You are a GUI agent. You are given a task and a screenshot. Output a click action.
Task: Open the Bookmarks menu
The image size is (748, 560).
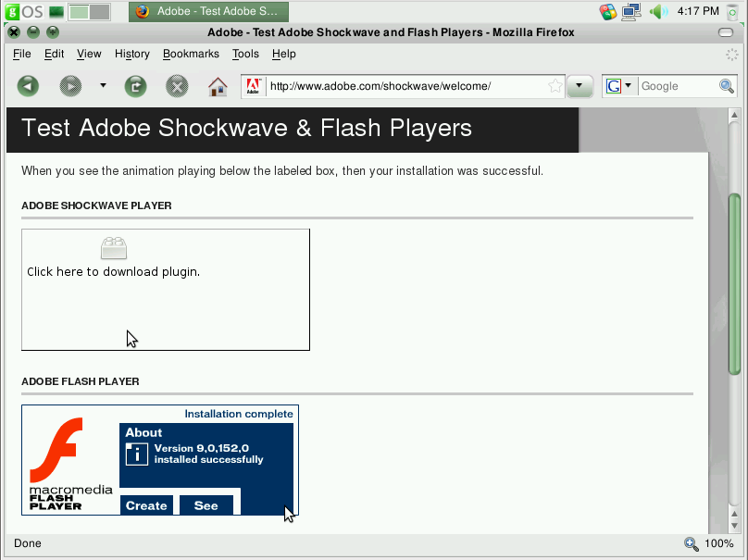click(191, 54)
